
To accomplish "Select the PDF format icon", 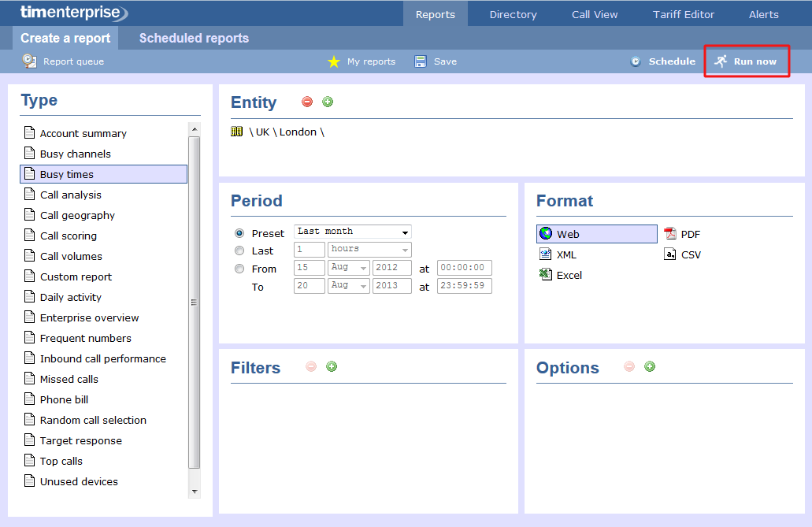I will click(670, 234).
